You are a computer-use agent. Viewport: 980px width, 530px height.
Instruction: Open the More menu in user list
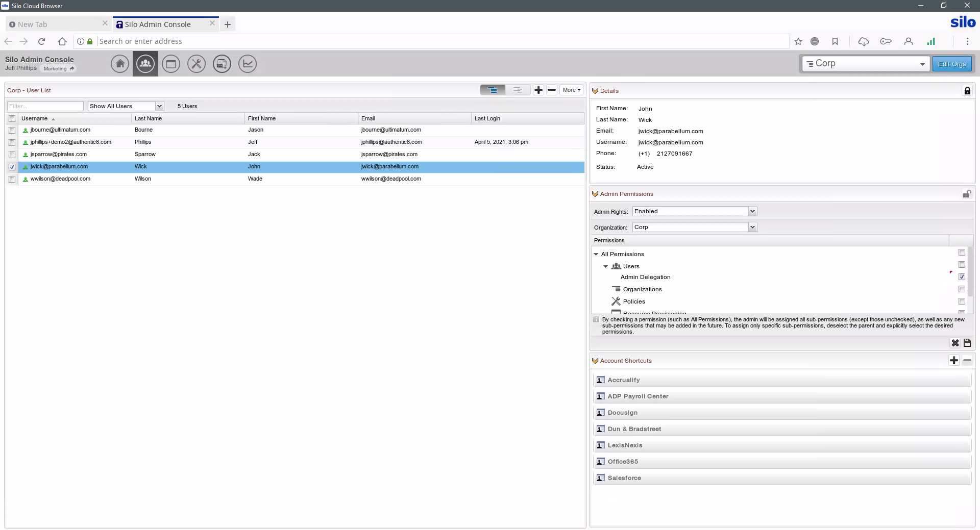(571, 90)
